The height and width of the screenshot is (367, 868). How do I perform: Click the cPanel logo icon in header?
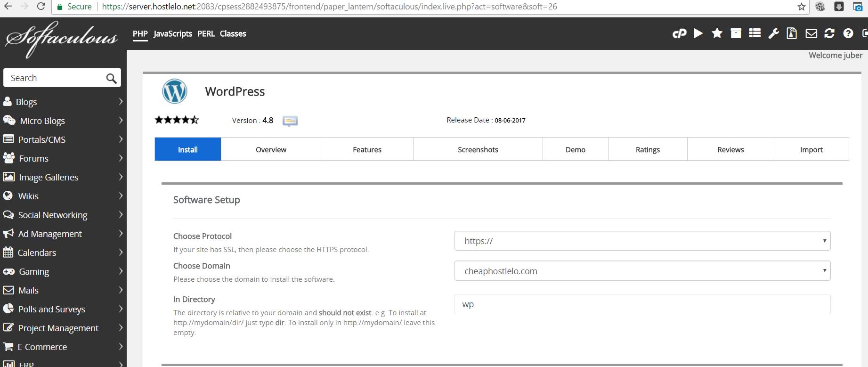tap(679, 33)
